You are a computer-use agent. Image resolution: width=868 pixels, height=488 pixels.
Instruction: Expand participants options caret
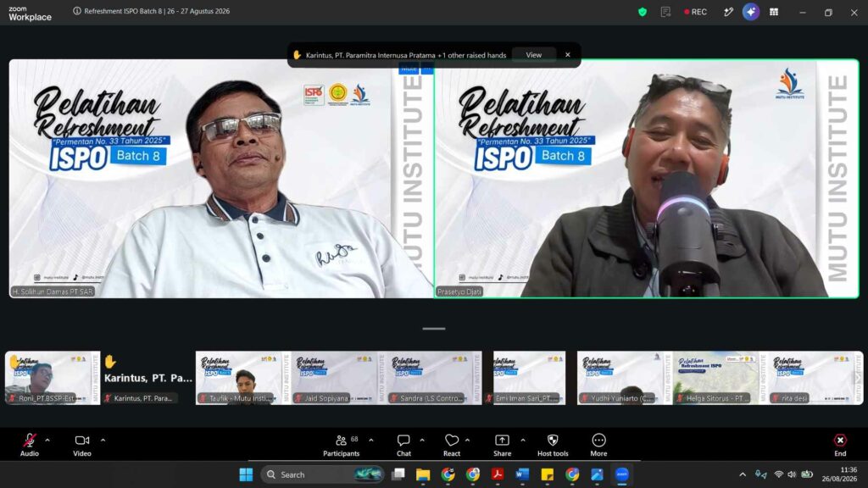click(x=371, y=441)
